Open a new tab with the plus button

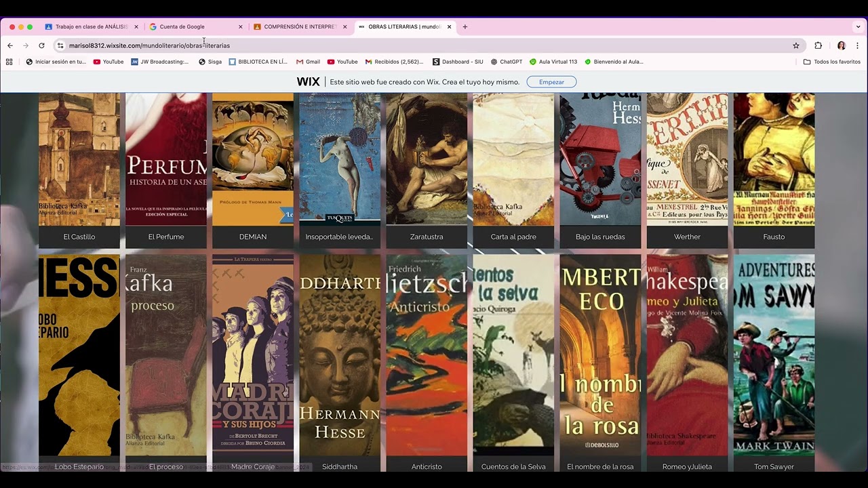(x=465, y=27)
